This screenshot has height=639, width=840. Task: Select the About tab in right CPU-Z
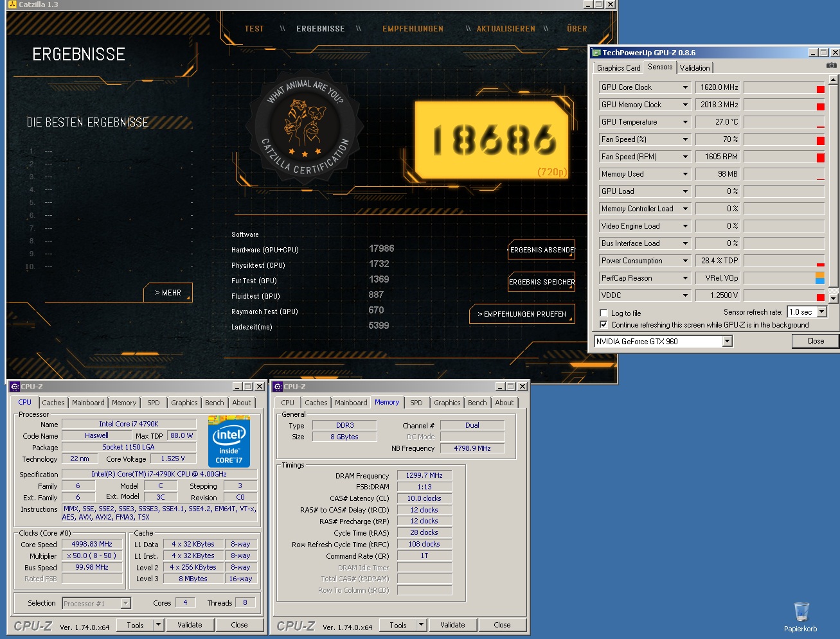pos(505,403)
